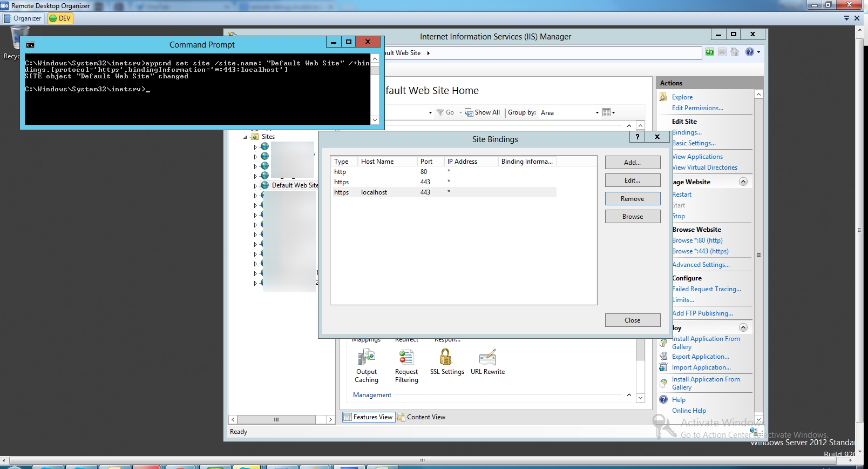The image size is (868, 469).
Task: Switch to Content View tab
Action: (x=422, y=417)
